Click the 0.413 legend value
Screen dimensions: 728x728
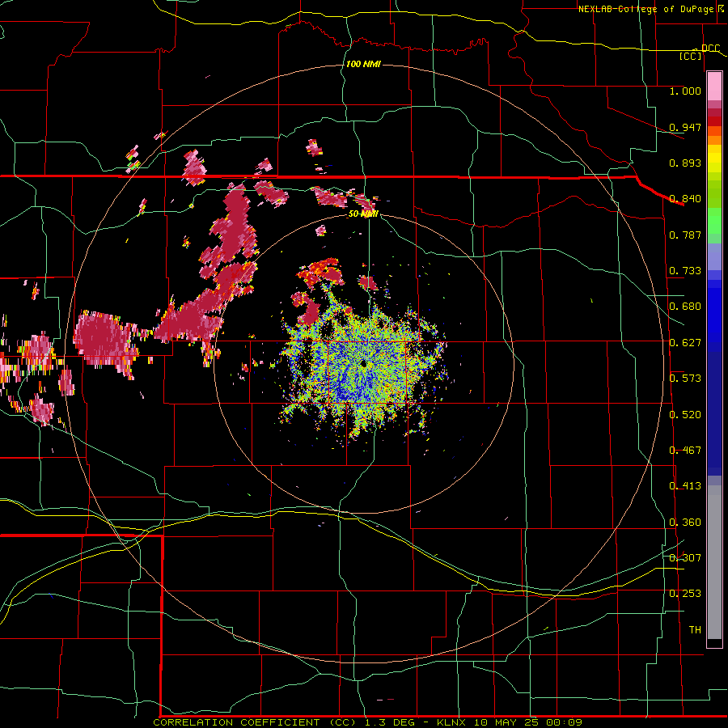pos(685,486)
